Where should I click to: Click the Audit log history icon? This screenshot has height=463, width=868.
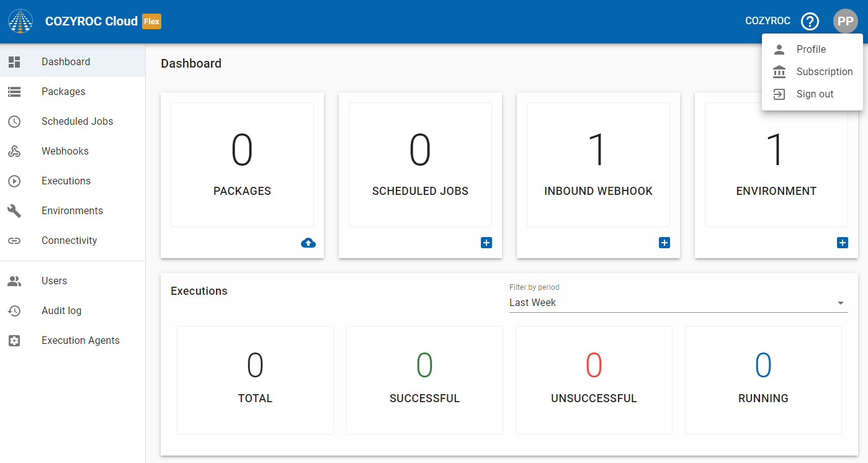click(x=14, y=311)
